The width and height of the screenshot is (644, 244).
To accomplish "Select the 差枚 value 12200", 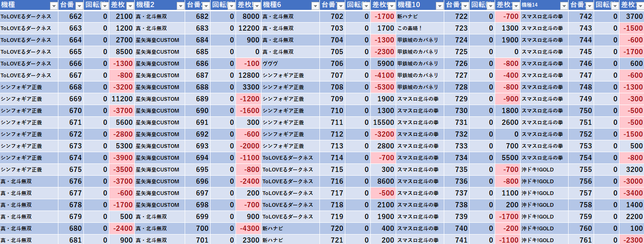I will click(248, 28).
